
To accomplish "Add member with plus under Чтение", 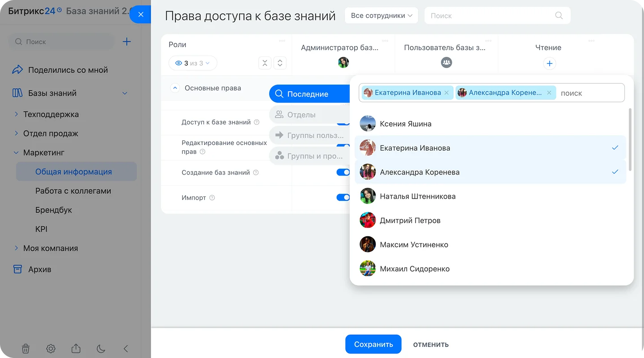I will (550, 64).
